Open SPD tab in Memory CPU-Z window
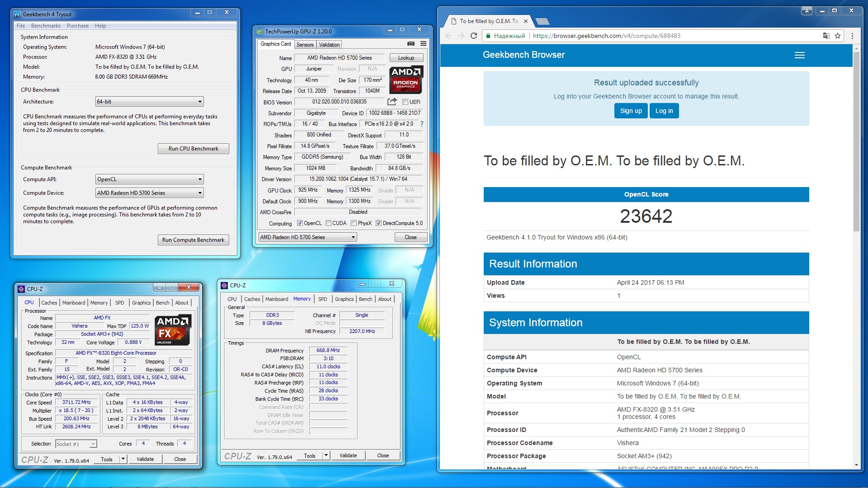This screenshot has width=868, height=488. 322,299
